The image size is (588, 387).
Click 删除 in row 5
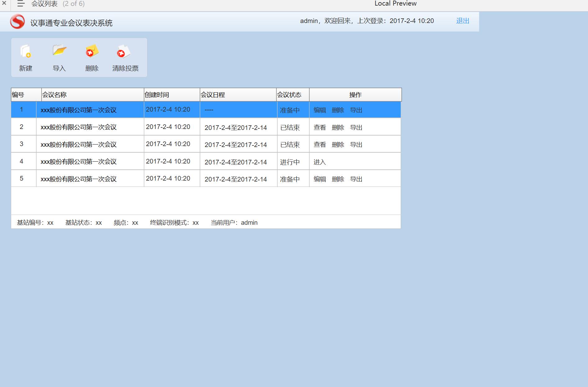338,179
